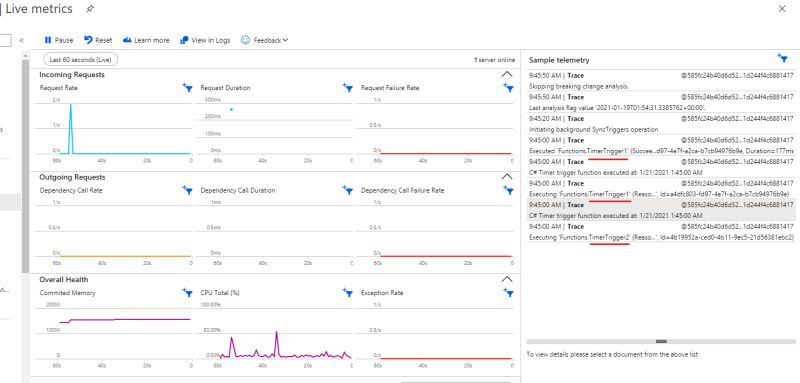Screen dimensions: 800x383
Task: Pause the live metrics stream
Action: 59,40
